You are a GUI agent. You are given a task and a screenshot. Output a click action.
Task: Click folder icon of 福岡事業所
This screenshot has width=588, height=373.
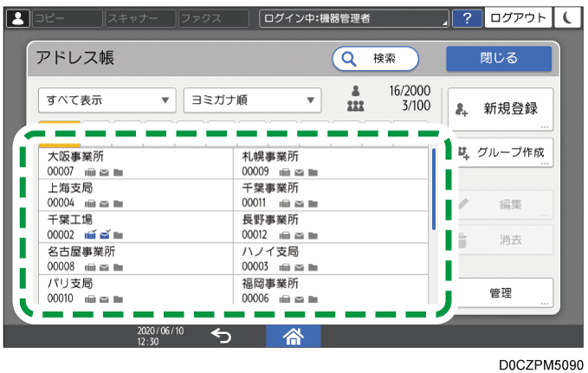[x=313, y=299]
